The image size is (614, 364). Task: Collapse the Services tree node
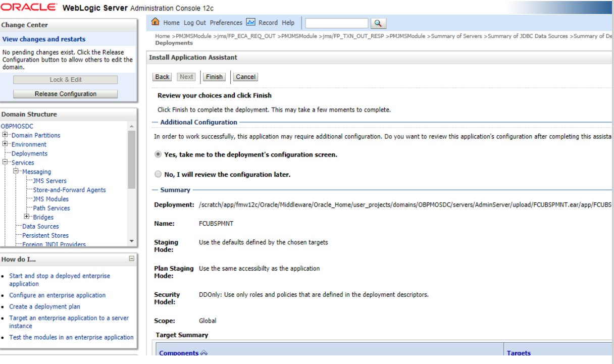click(6, 162)
